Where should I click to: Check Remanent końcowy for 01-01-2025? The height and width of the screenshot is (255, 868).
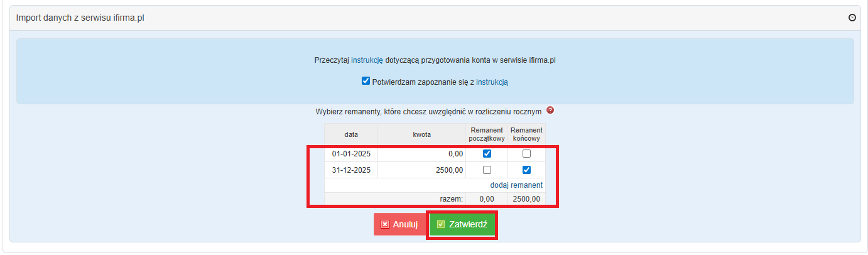tap(526, 154)
